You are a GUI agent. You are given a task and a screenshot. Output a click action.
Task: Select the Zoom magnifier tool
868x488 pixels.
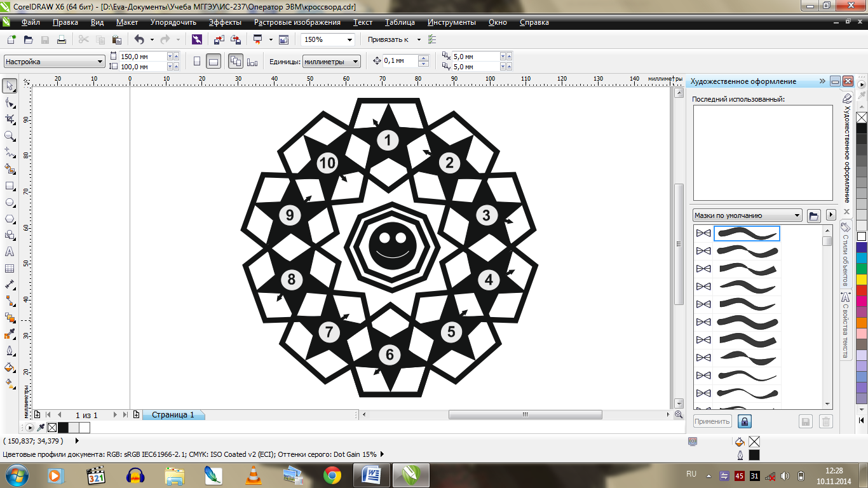pos(10,136)
